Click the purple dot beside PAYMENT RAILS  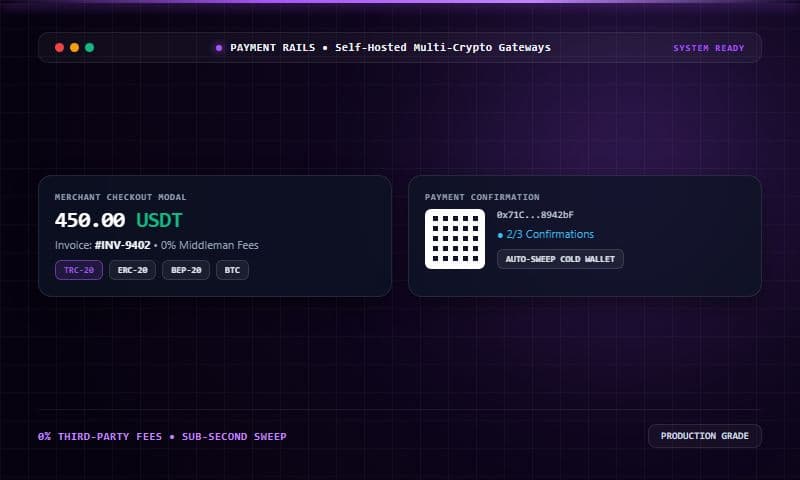point(219,48)
